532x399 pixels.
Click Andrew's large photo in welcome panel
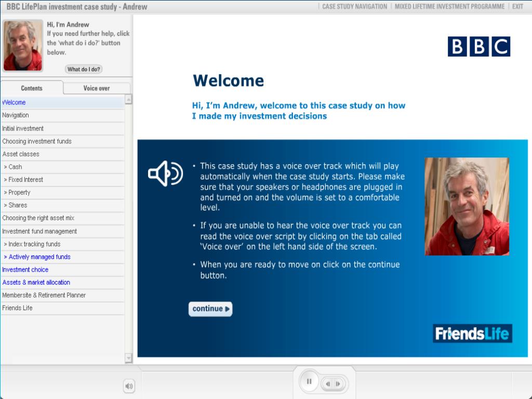[x=467, y=206]
